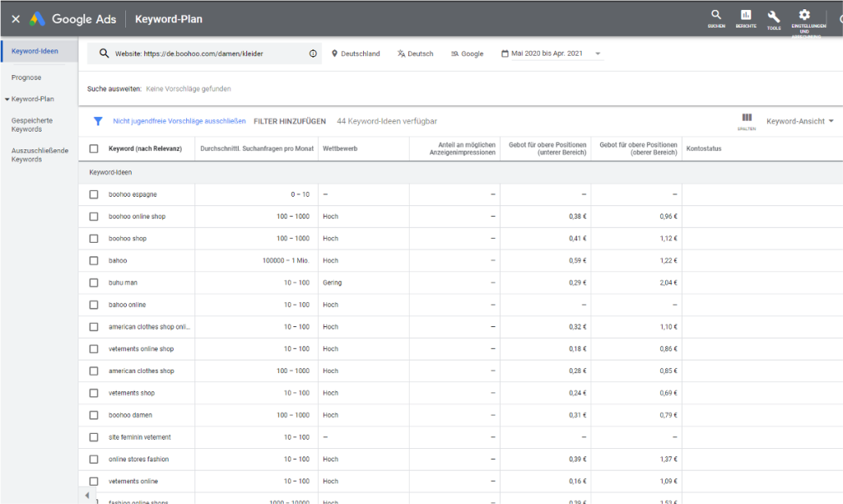Click the Keyword-Ideen group row label
The image size is (843, 504).
(111, 173)
